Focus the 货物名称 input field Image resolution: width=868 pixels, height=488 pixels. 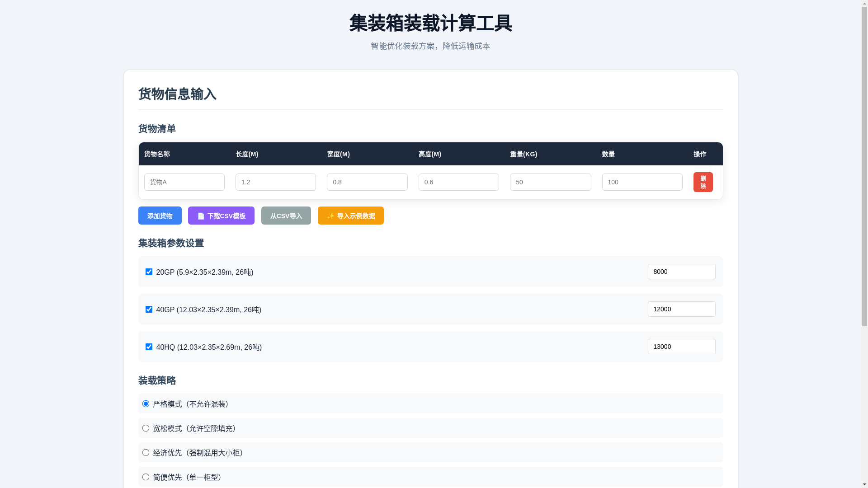pyautogui.click(x=184, y=182)
